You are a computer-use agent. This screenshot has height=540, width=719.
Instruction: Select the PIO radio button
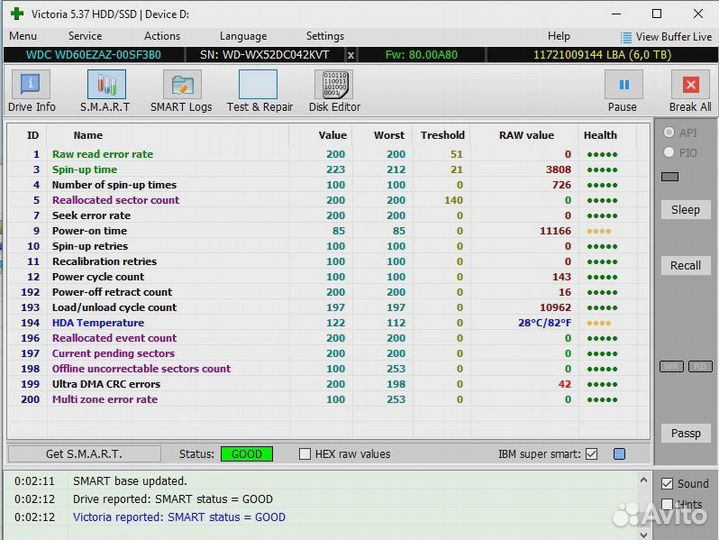pyautogui.click(x=669, y=152)
